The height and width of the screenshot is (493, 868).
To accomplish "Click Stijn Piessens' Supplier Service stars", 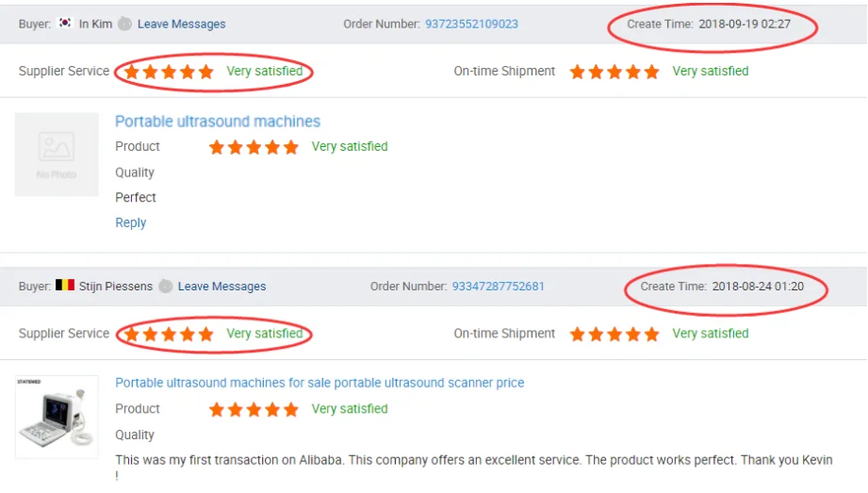I will (x=169, y=334).
